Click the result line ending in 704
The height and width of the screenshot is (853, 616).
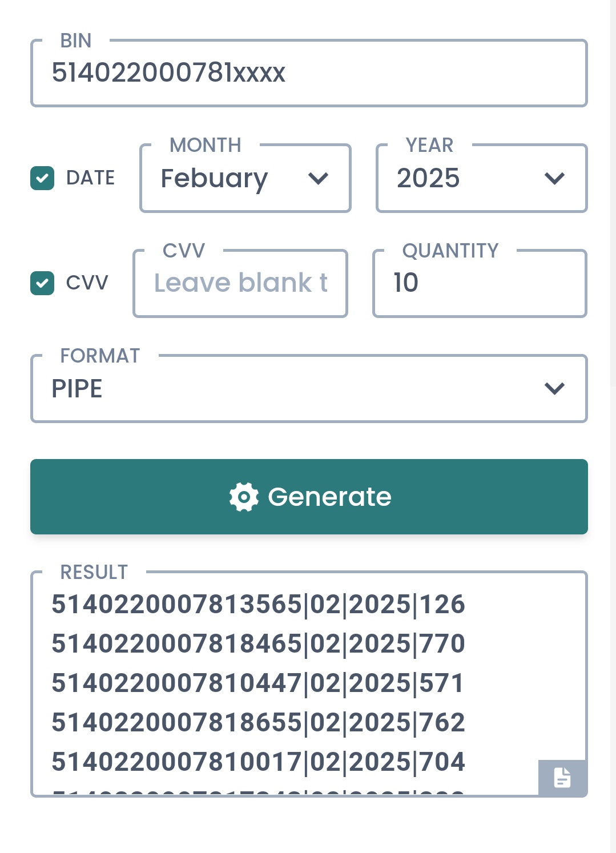(x=258, y=762)
